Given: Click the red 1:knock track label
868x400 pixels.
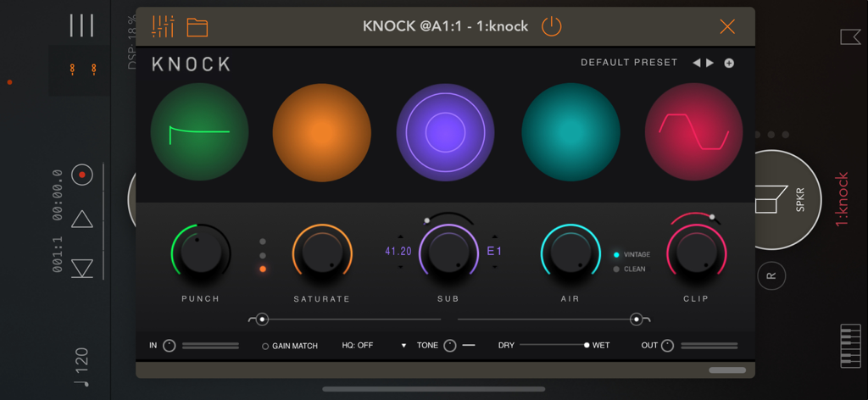Looking at the screenshot, I should coord(842,200).
